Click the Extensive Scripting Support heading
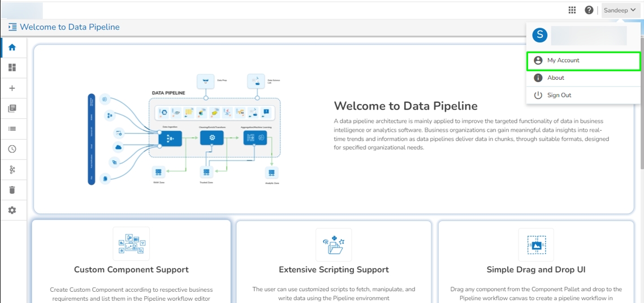644x303 pixels. click(x=334, y=270)
